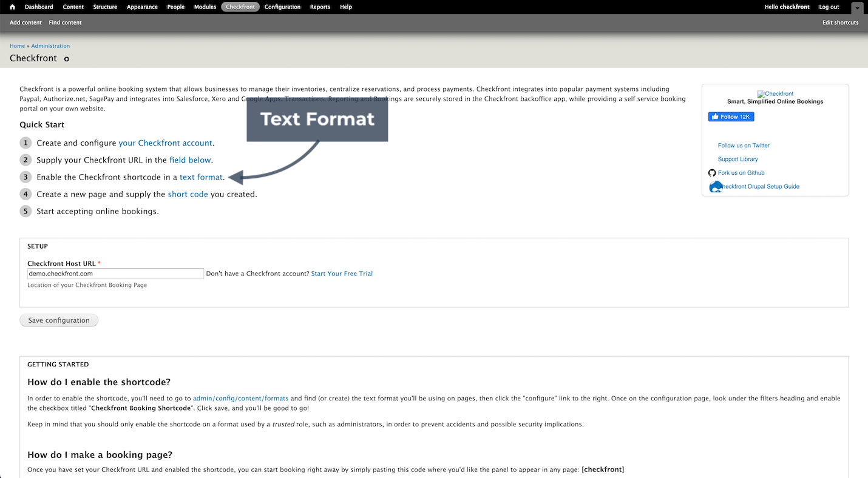Click the Hello checkfront user link
The height and width of the screenshot is (478, 868).
(x=787, y=7)
